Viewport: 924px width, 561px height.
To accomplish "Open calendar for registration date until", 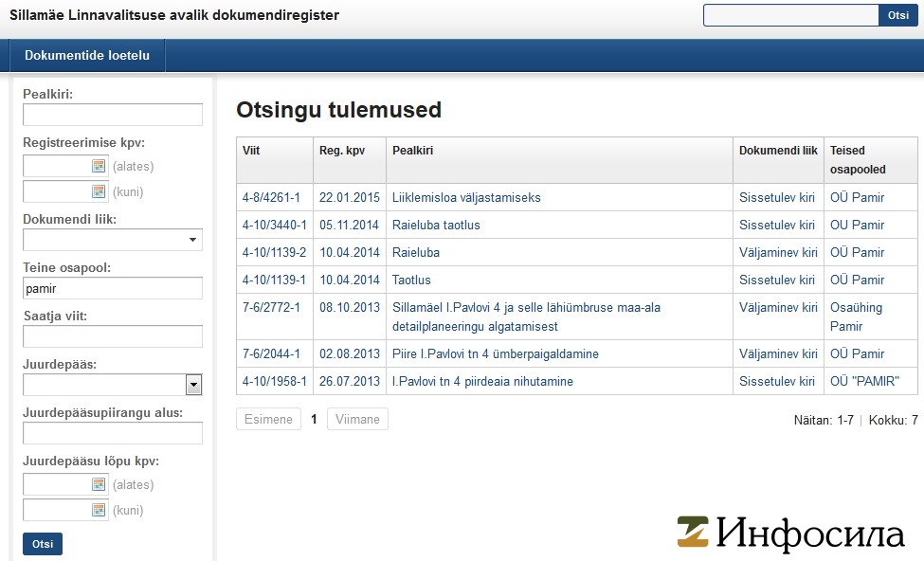I will click(x=99, y=191).
